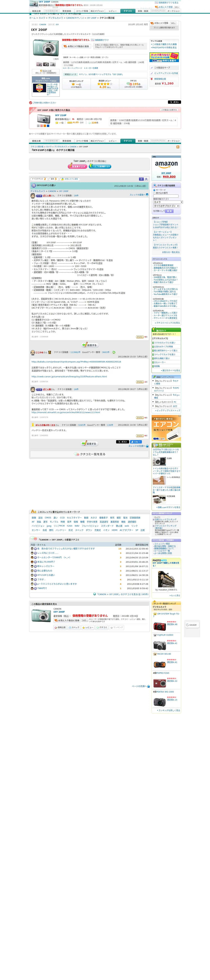Click クチコミ一覧を見る button
Viewport: 210px width, 980px height.
click(90, 454)
